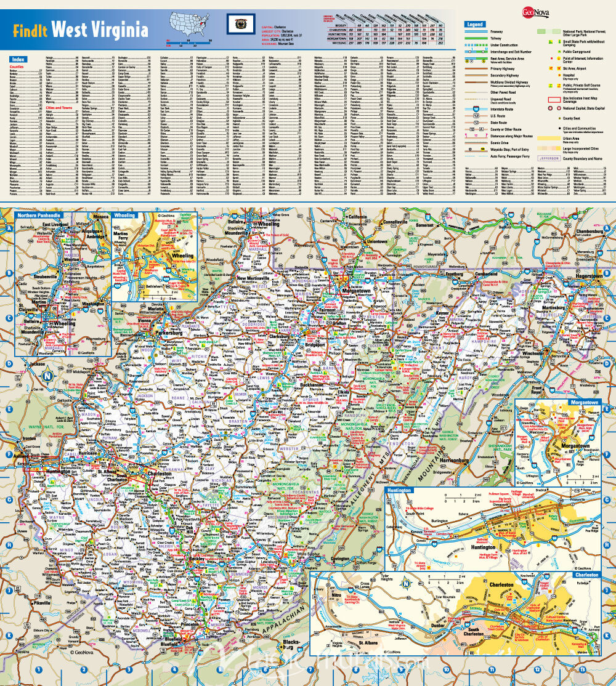Click the Index heading label
Screen dimensions: 616x686
pos(18,60)
